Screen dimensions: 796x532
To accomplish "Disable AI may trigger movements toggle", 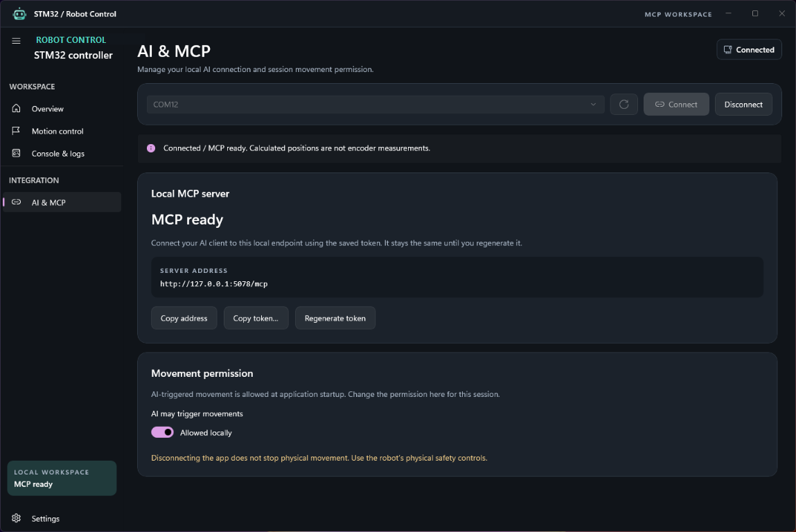I will click(x=162, y=432).
